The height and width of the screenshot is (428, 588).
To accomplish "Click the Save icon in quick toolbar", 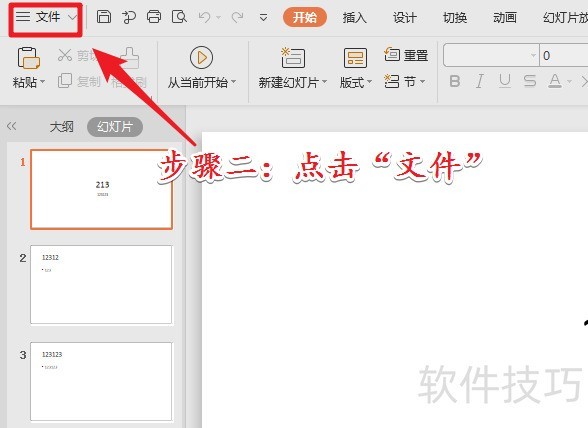I will click(104, 17).
